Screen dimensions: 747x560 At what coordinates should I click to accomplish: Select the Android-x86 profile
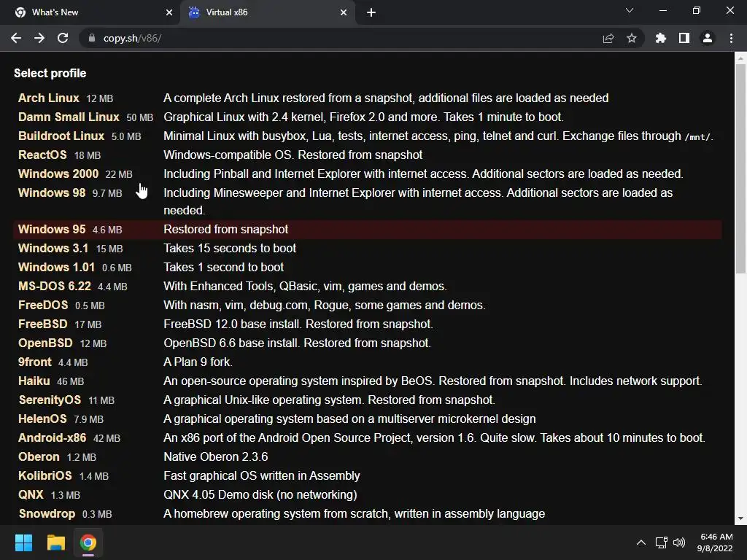point(53,438)
